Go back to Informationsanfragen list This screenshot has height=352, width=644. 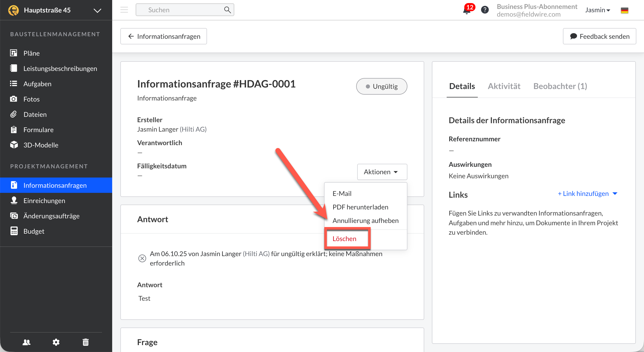164,36
